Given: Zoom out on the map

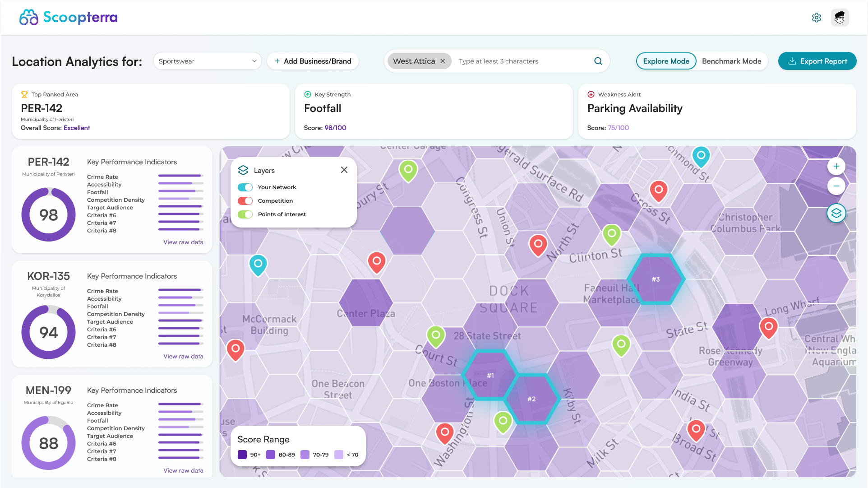Looking at the screenshot, I should (x=836, y=186).
